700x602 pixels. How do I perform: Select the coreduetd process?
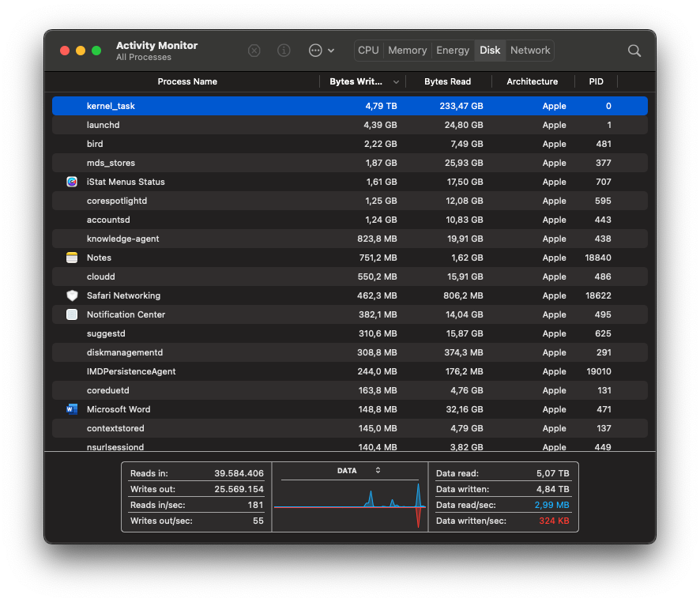[350, 390]
